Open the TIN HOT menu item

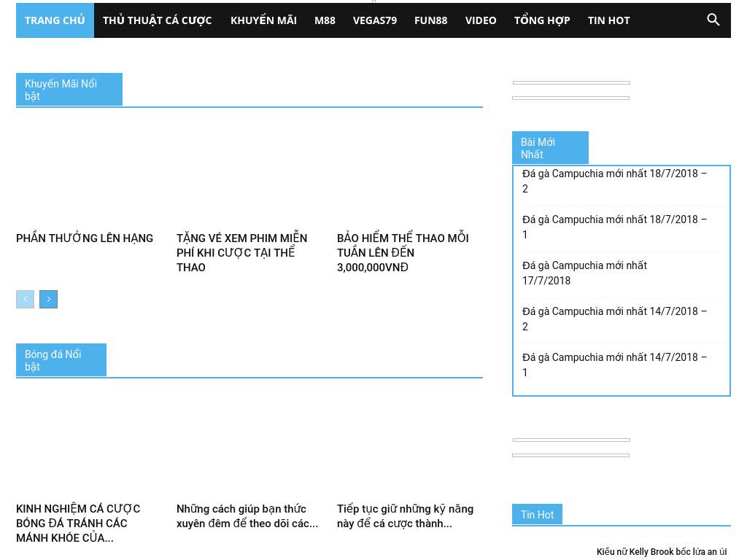(608, 20)
